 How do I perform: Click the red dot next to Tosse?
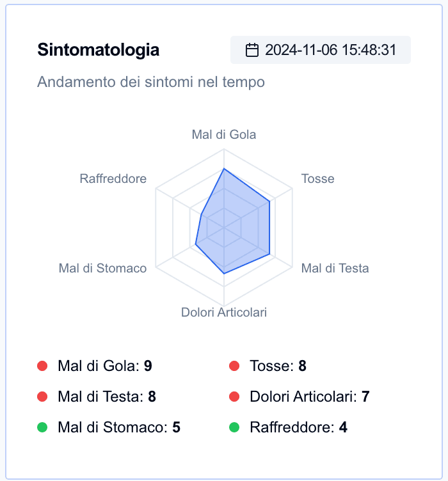coord(234,366)
